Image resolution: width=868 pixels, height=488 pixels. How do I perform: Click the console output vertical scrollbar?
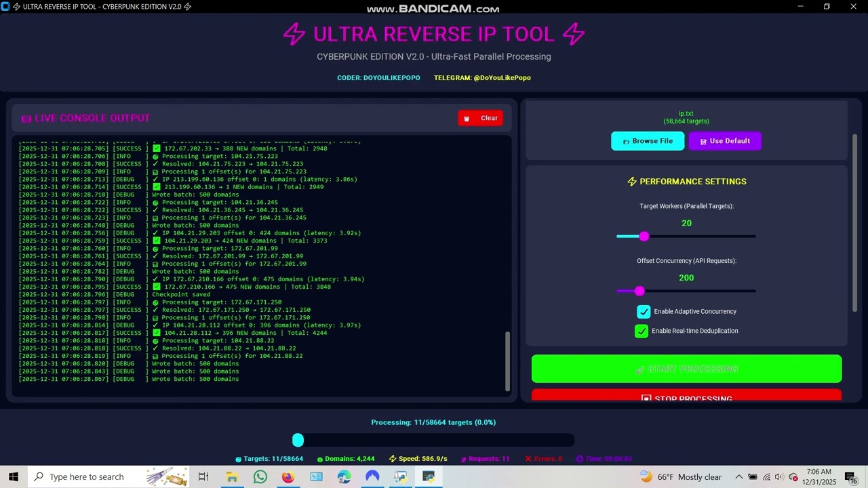click(x=507, y=361)
